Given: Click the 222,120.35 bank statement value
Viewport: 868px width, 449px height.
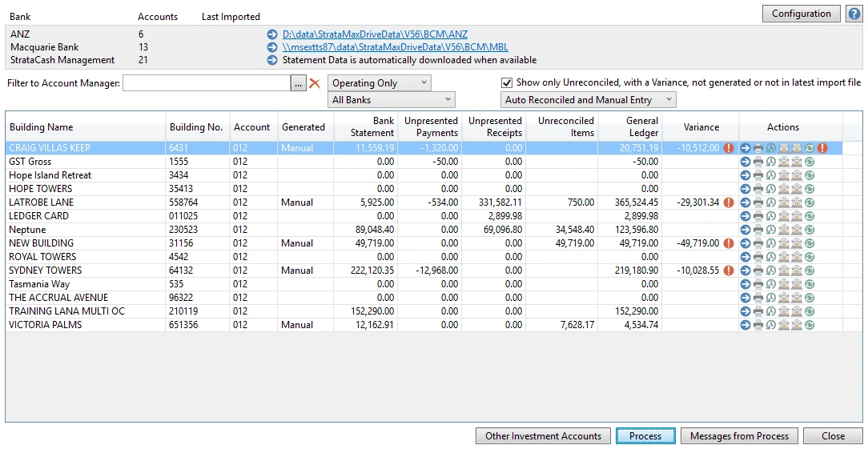Looking at the screenshot, I should [371, 271].
